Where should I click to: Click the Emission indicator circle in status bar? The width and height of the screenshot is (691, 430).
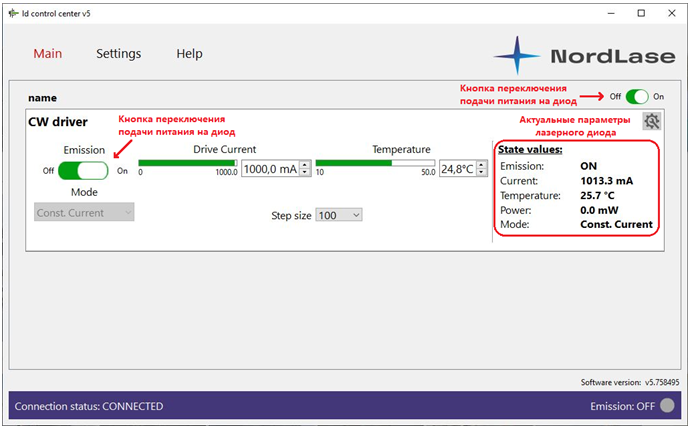667,405
